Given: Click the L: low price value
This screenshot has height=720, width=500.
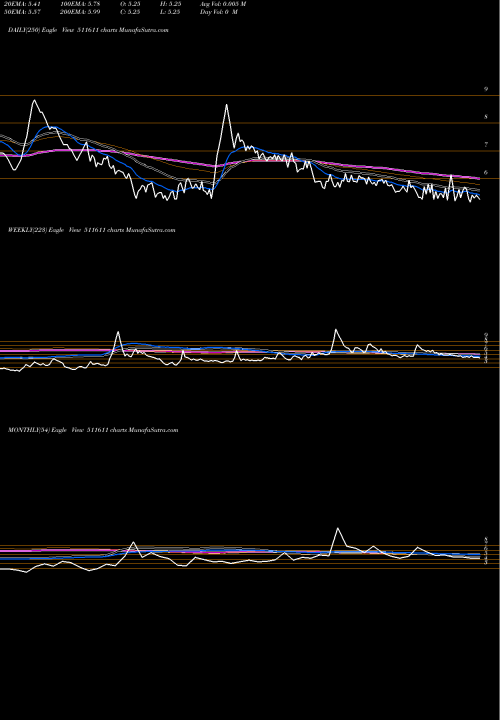Looking at the screenshot, I should 170,12.
